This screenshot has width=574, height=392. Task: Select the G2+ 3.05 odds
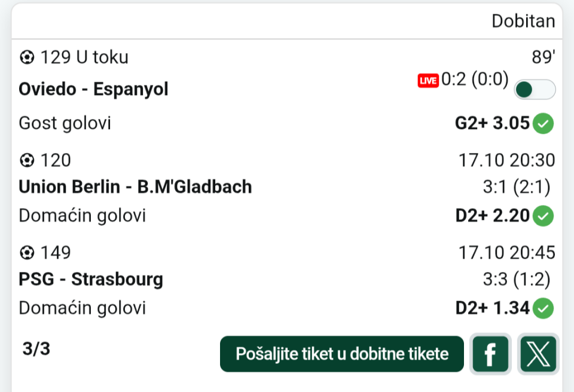coord(492,124)
